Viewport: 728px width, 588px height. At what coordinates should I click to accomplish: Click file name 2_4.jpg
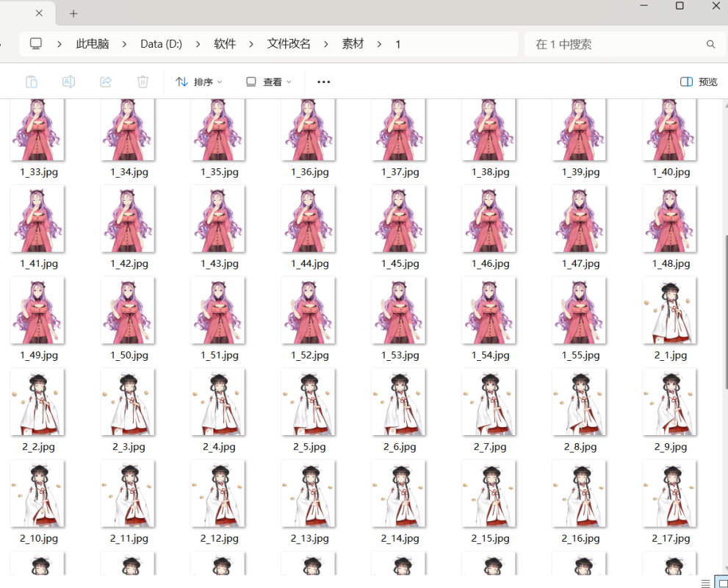(x=219, y=447)
